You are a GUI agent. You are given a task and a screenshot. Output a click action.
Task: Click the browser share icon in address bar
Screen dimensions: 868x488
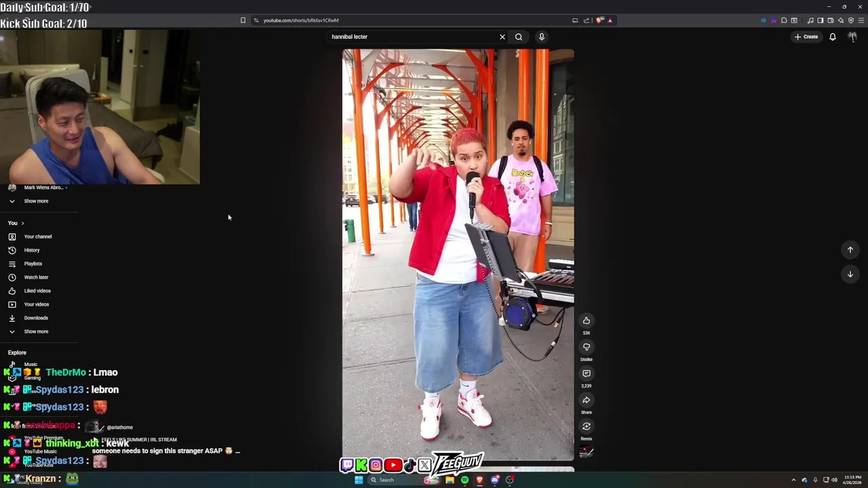(587, 20)
